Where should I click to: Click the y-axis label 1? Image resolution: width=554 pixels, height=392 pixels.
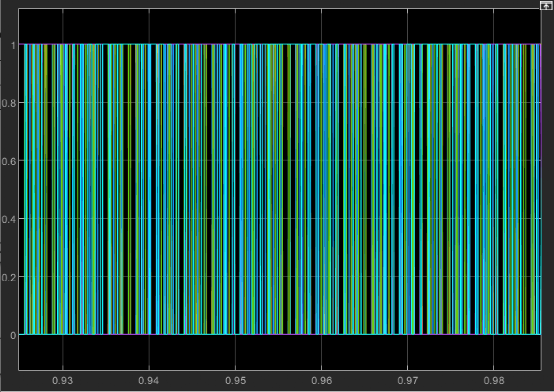point(13,46)
